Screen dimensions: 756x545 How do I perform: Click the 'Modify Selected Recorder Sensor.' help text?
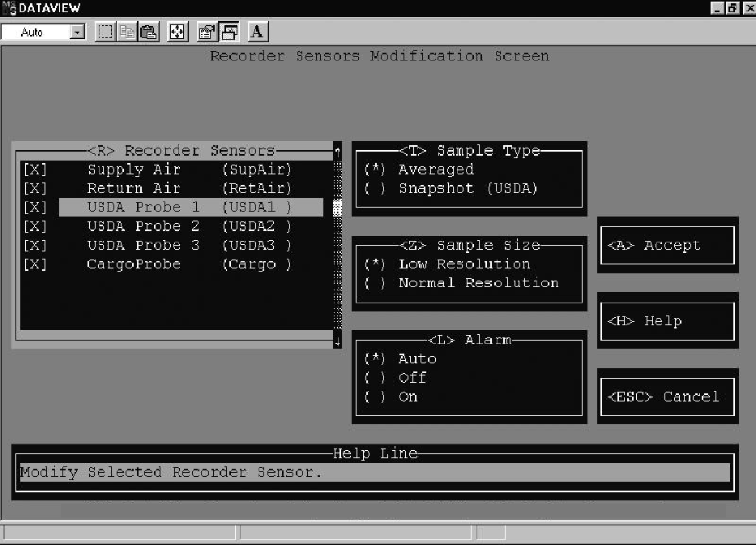[x=171, y=472]
